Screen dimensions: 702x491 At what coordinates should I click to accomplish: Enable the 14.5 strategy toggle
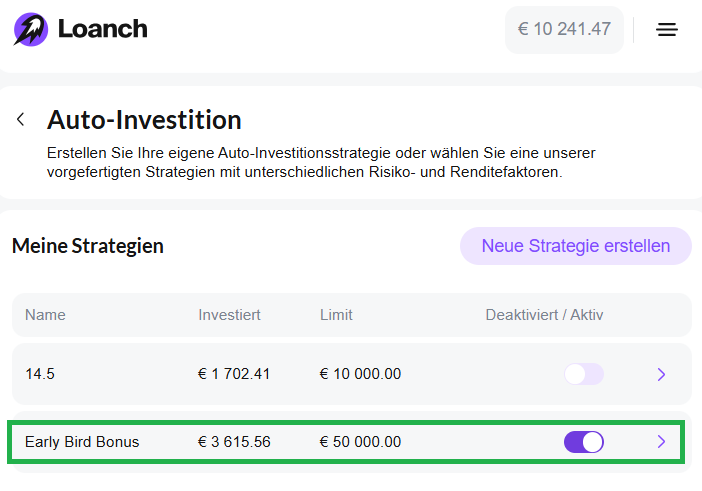coord(584,374)
